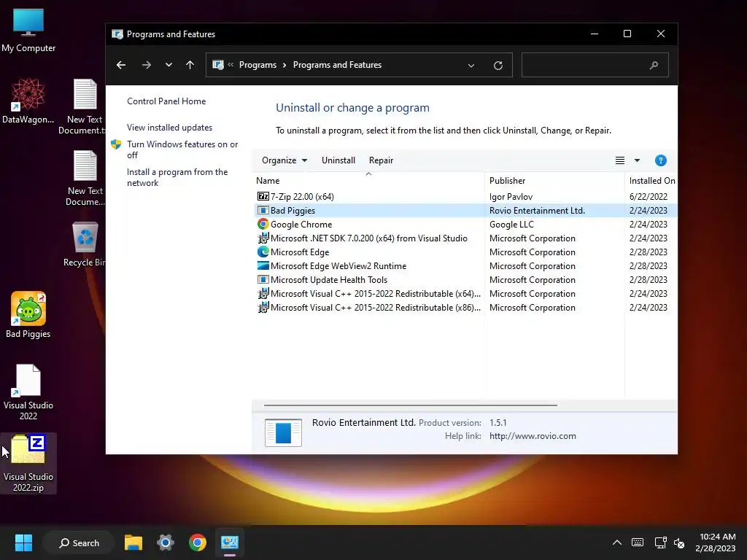Image resolution: width=747 pixels, height=560 pixels.
Task: Click the Programs breadcrumb
Action: 258,65
